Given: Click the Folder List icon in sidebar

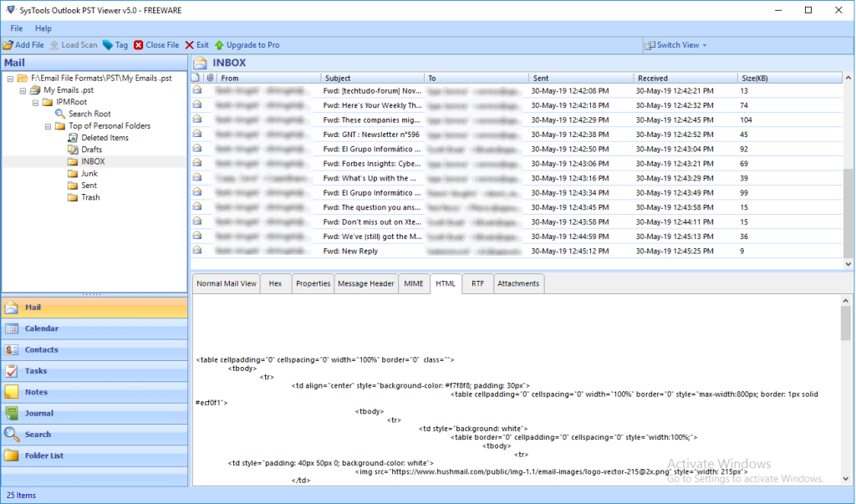Looking at the screenshot, I should tap(12, 456).
